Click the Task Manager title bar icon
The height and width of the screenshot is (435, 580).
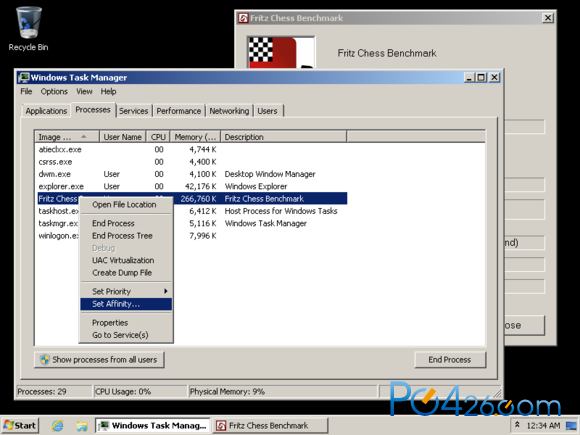(x=24, y=77)
